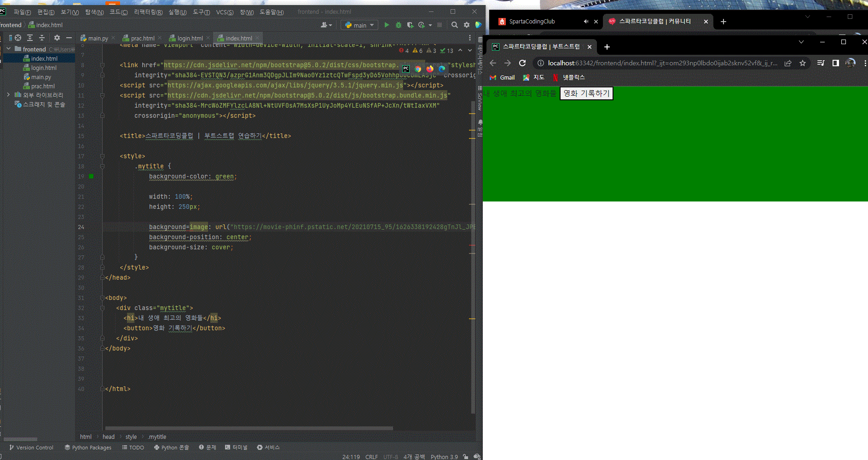This screenshot has height=460, width=868.
Task: Open the 파일(F) menu
Action: pyautogui.click(x=22, y=12)
